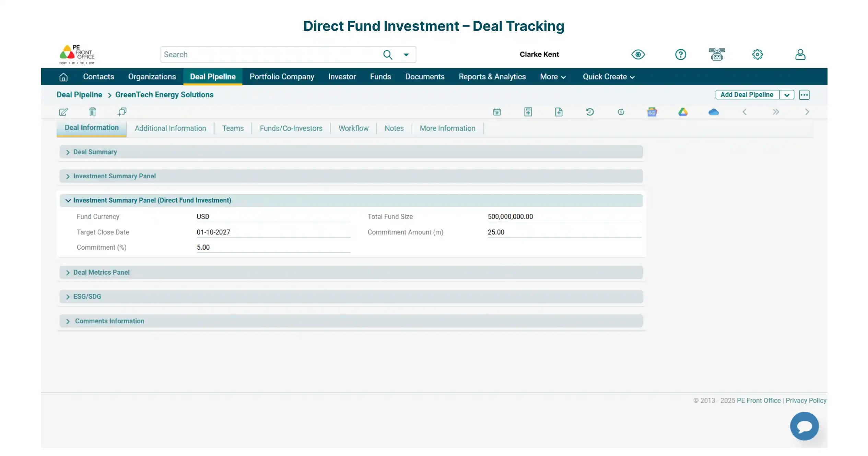Click the add task icon
868x456 pixels.
click(528, 112)
